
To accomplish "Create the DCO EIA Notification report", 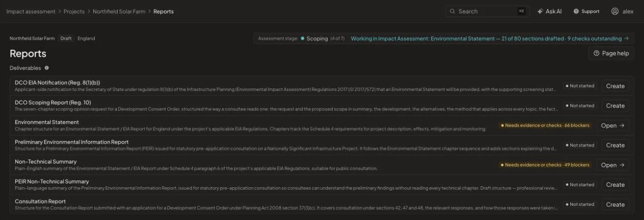I will [x=615, y=86].
